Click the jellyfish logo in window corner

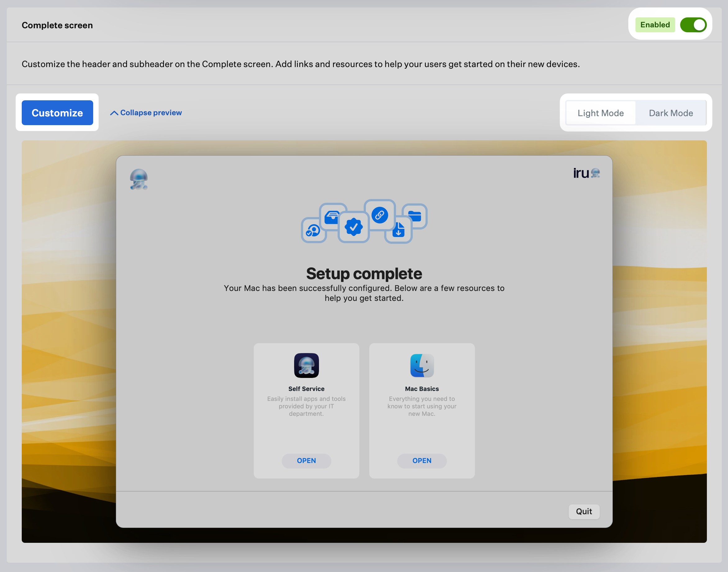(x=139, y=179)
